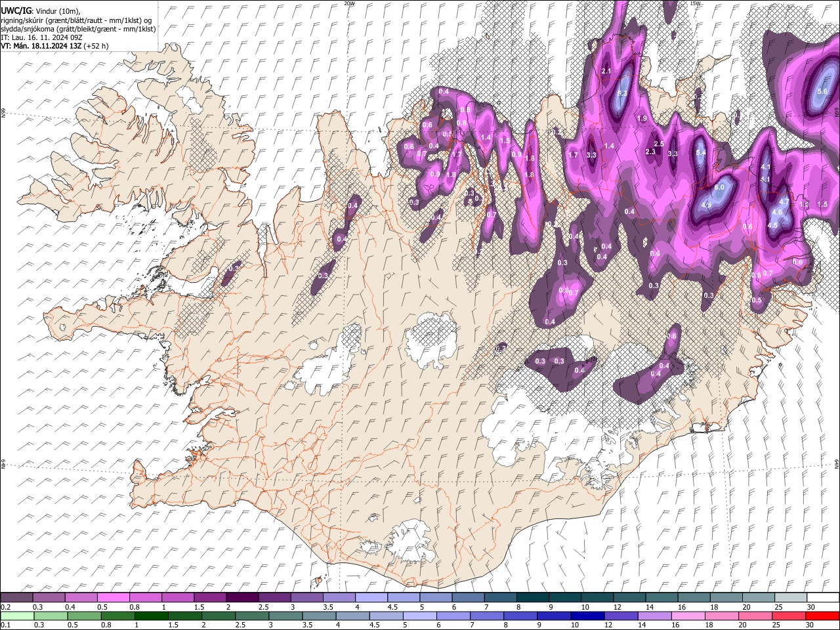840x630 pixels.
Task: Click the darkest purple swatch at 2 in snow legend
Action: 242,597
